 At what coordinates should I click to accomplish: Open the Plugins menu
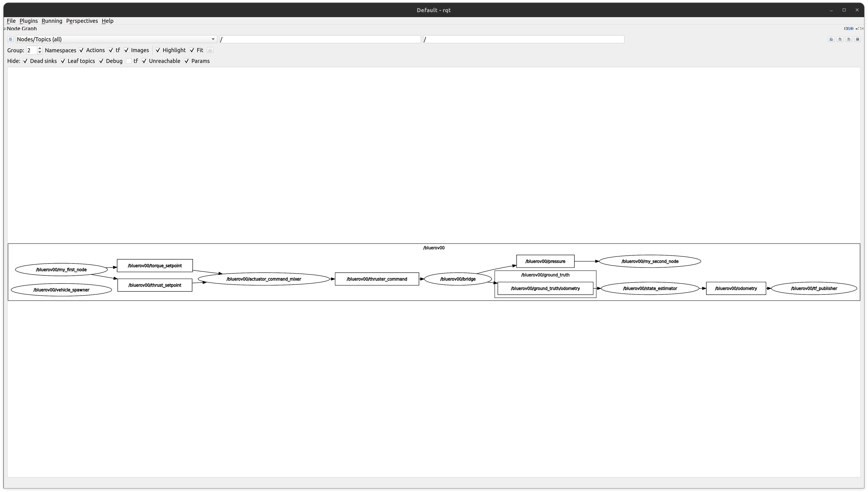[x=28, y=21]
